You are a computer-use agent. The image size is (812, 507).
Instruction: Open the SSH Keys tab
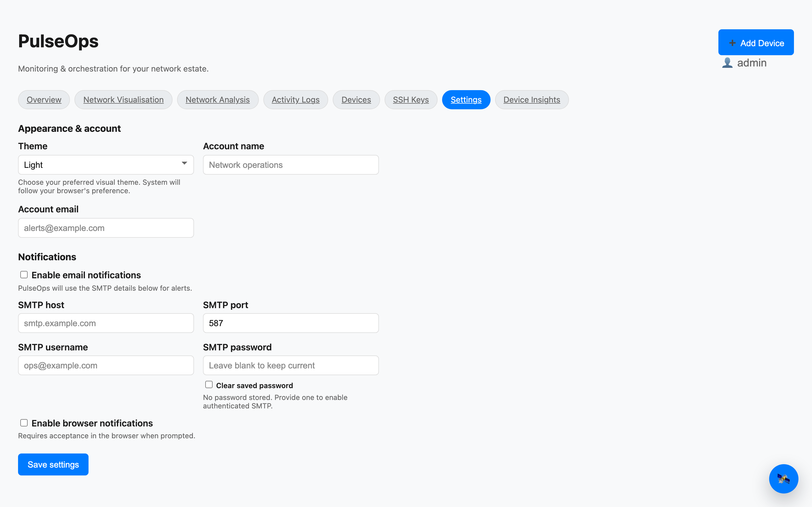(411, 100)
